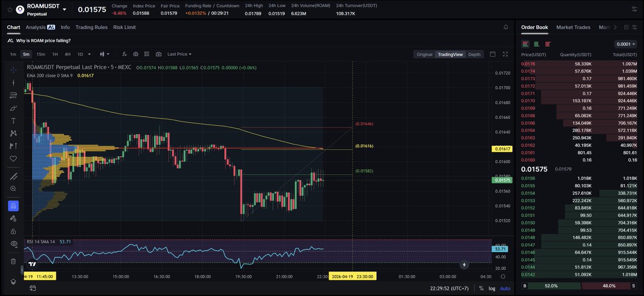Toggle log scale mode
Viewport: 644px width, 296px height.
pyautogui.click(x=492, y=288)
